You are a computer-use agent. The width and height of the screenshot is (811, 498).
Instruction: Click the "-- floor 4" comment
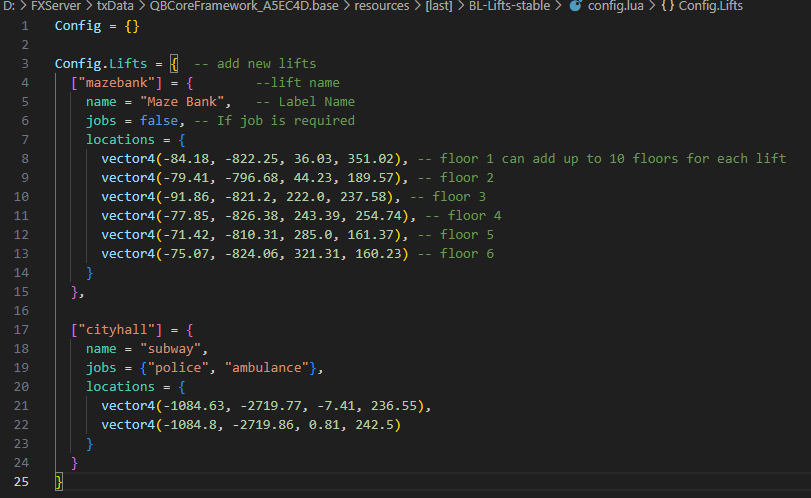click(x=463, y=216)
